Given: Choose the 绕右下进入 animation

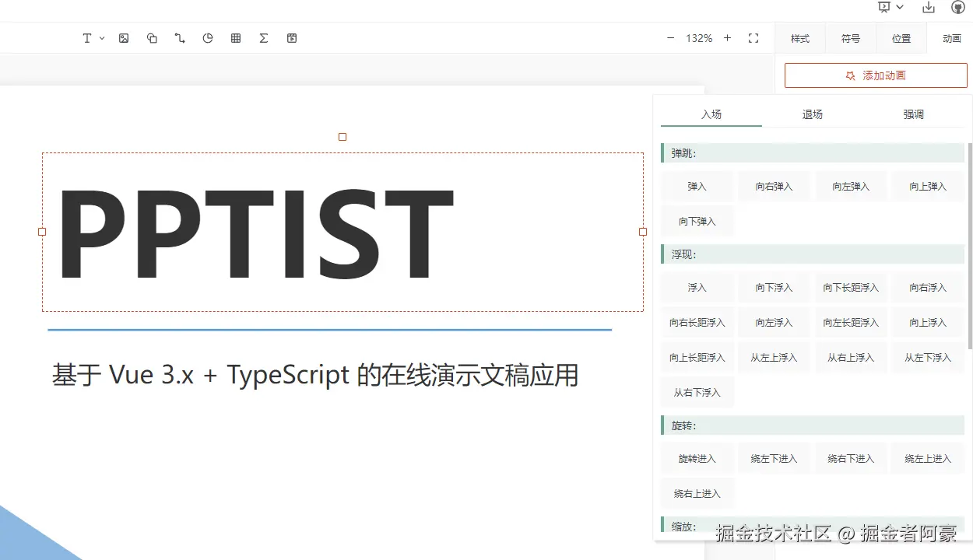Looking at the screenshot, I should 851,459.
